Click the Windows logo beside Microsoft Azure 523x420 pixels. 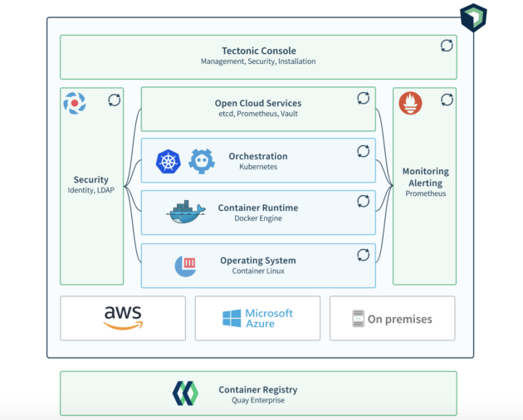point(232,318)
